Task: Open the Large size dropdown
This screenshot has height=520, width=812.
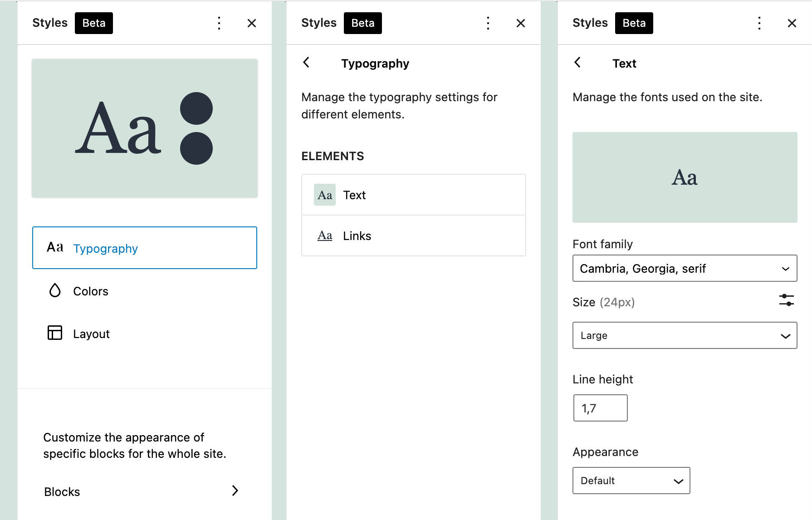Action: click(685, 336)
